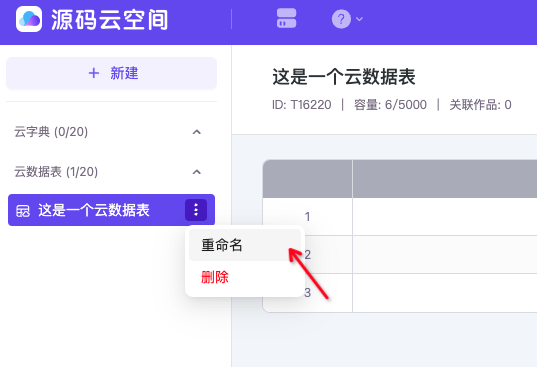Expand the help menu chevron
The width and height of the screenshot is (537, 367).
click(x=359, y=19)
